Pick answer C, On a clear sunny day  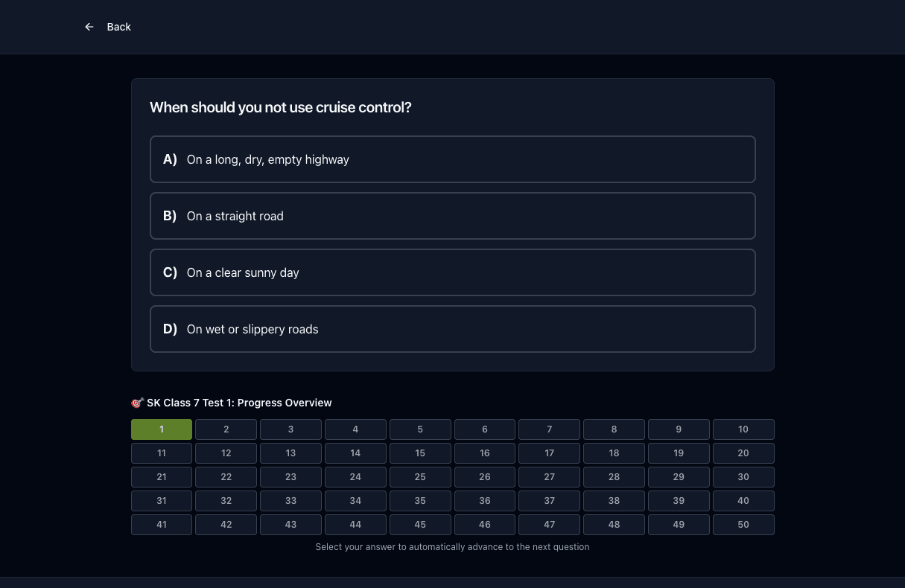(x=453, y=272)
